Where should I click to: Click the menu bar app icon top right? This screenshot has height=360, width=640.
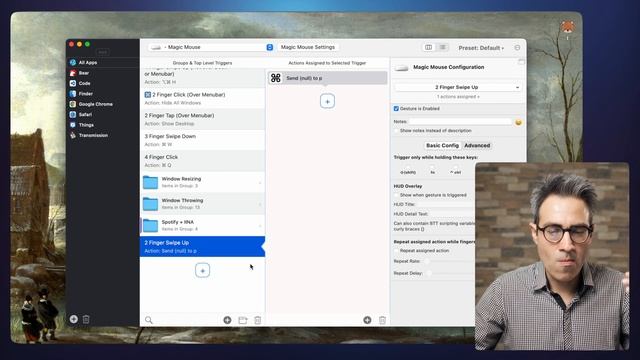[567, 27]
